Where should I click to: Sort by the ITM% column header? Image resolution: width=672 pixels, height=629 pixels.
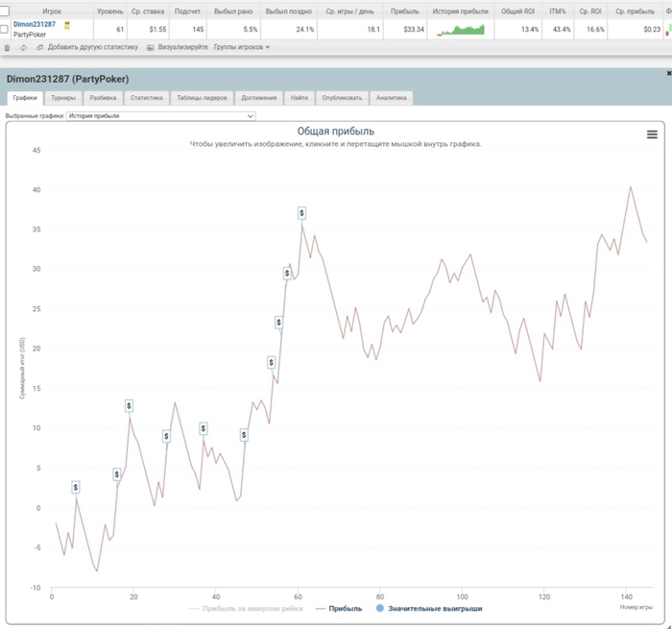tap(558, 12)
